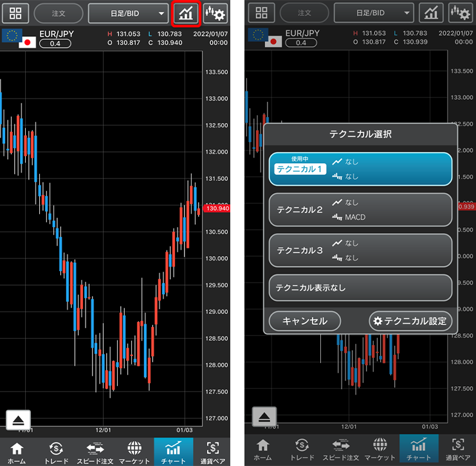Tap the 注文 button on left screen
Image resolution: width=476 pixels, height=466 pixels.
point(58,13)
